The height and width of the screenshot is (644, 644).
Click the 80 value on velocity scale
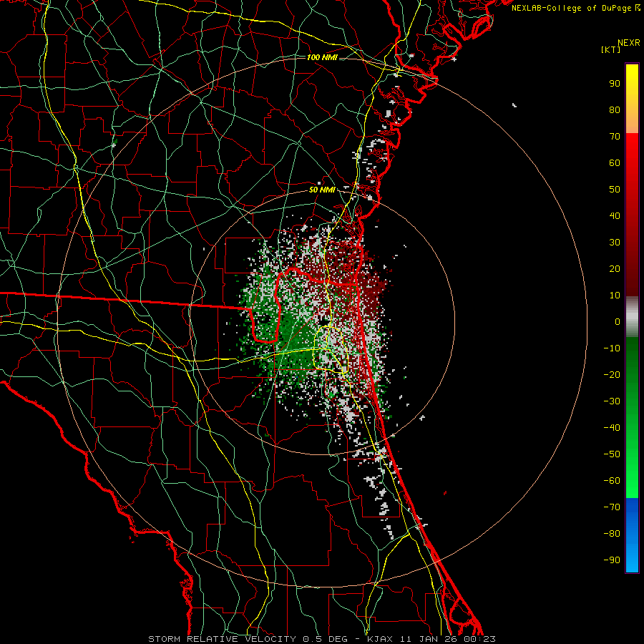click(x=615, y=109)
